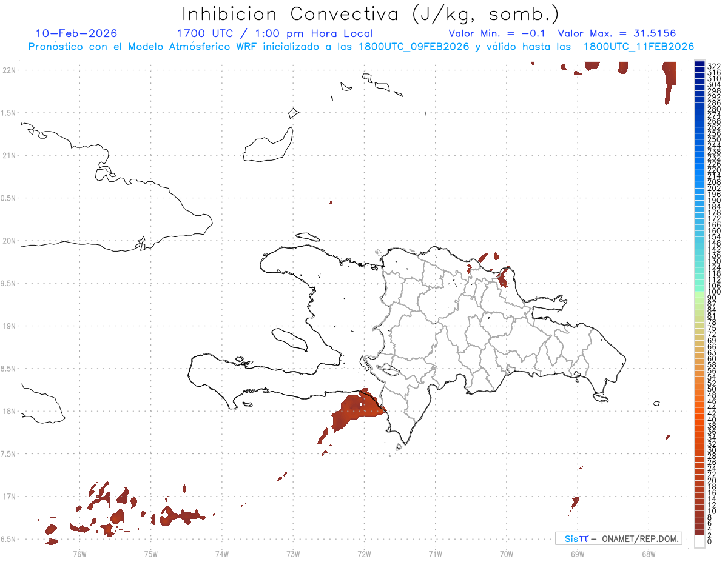Viewport: 728px width, 562px height.
Task: Click the '8.5N' latitude label
Action: pos(9,369)
